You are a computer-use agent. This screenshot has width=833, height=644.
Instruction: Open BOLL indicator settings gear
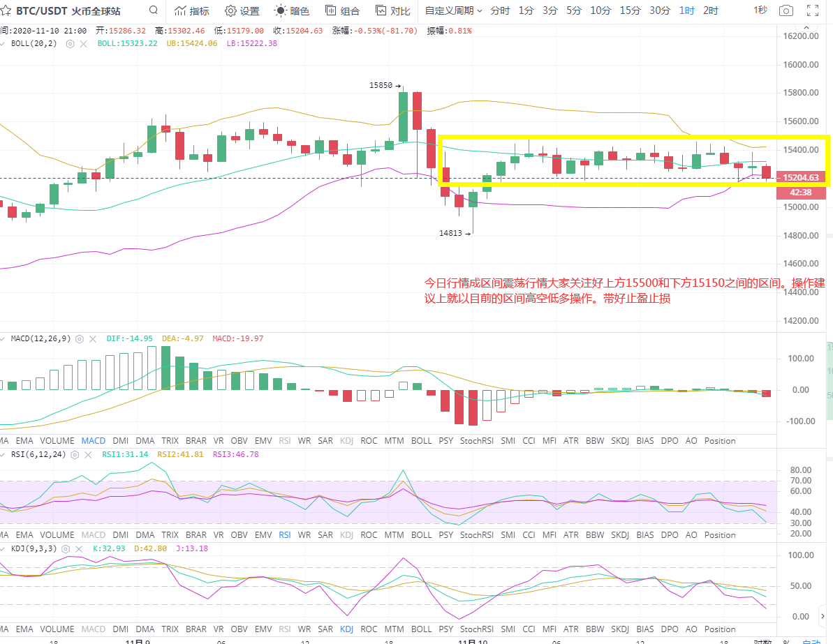tap(70, 43)
